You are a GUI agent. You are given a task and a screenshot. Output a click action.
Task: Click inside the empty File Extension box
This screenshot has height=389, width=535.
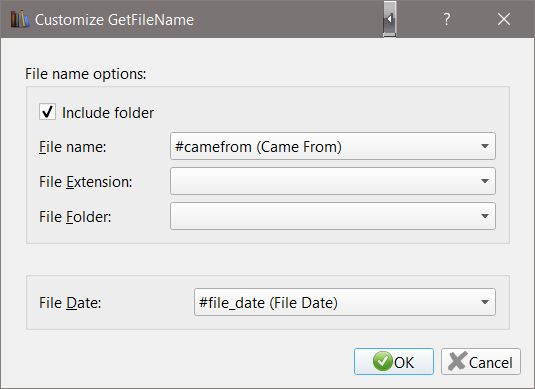pos(333,181)
